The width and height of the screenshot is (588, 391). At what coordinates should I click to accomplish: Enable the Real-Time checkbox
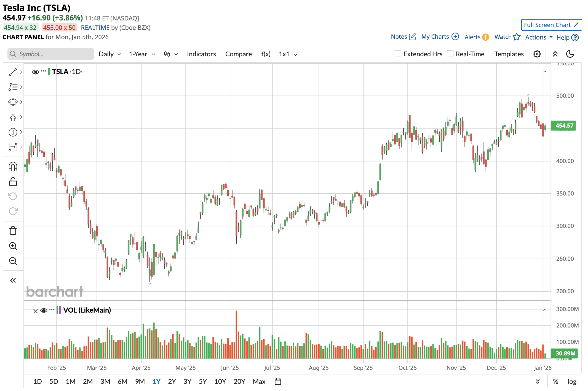click(x=450, y=54)
